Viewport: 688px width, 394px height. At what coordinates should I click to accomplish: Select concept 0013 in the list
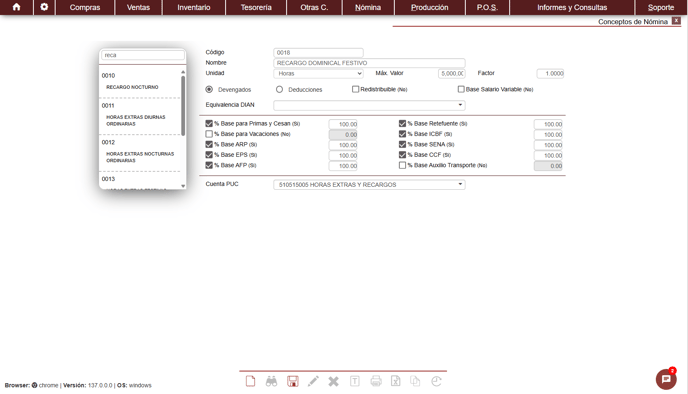(x=140, y=181)
